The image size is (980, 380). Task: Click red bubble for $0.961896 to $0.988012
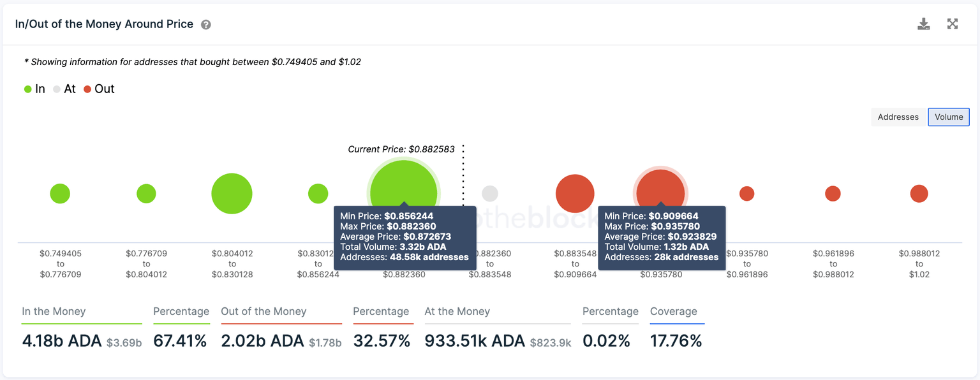833,193
